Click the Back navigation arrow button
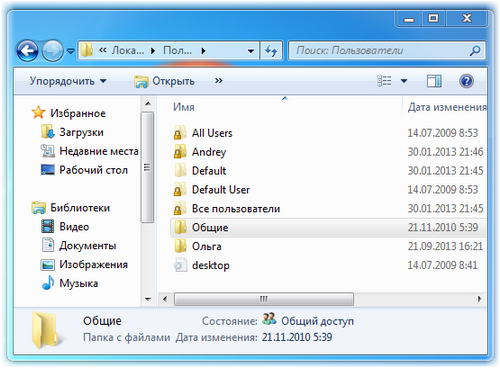This screenshot has width=500, height=368. pyautogui.click(x=27, y=51)
